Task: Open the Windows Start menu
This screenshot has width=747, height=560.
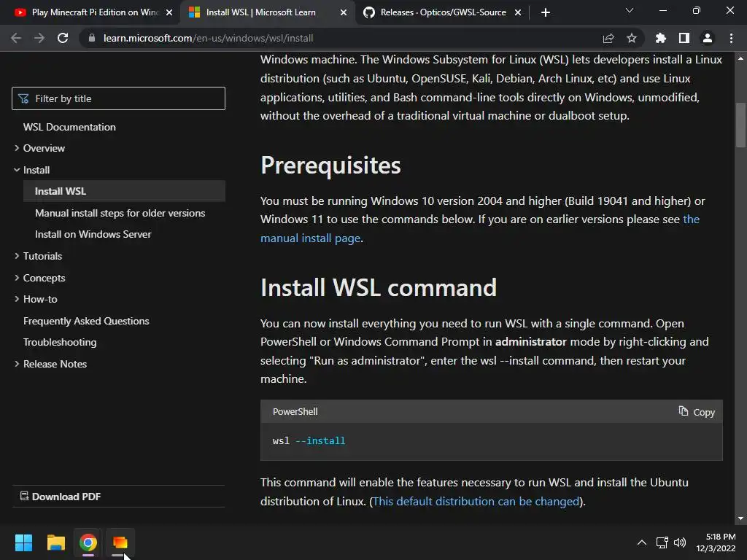Action: click(x=23, y=542)
